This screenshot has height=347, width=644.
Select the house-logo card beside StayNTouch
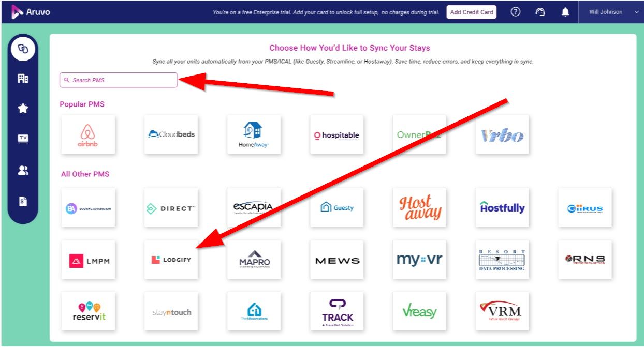click(x=254, y=311)
